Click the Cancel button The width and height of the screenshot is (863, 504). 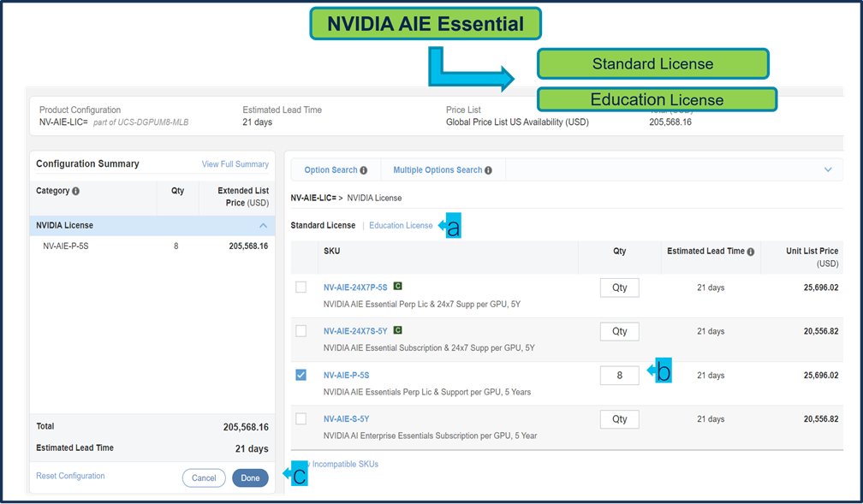[x=204, y=477]
